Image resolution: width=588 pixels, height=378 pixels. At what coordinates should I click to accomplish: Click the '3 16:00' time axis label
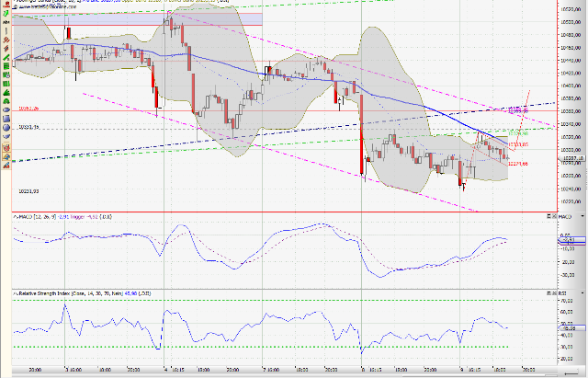73,370
